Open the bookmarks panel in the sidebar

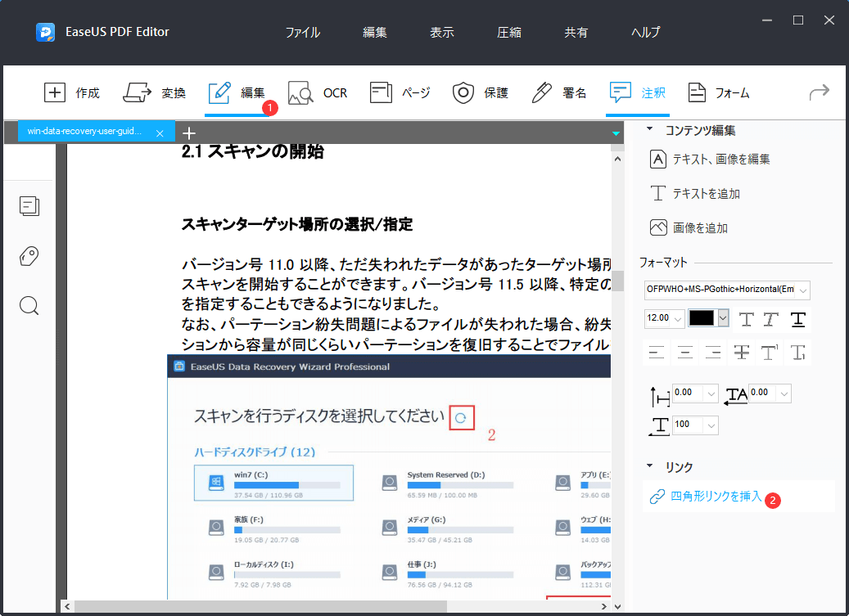[x=29, y=256]
